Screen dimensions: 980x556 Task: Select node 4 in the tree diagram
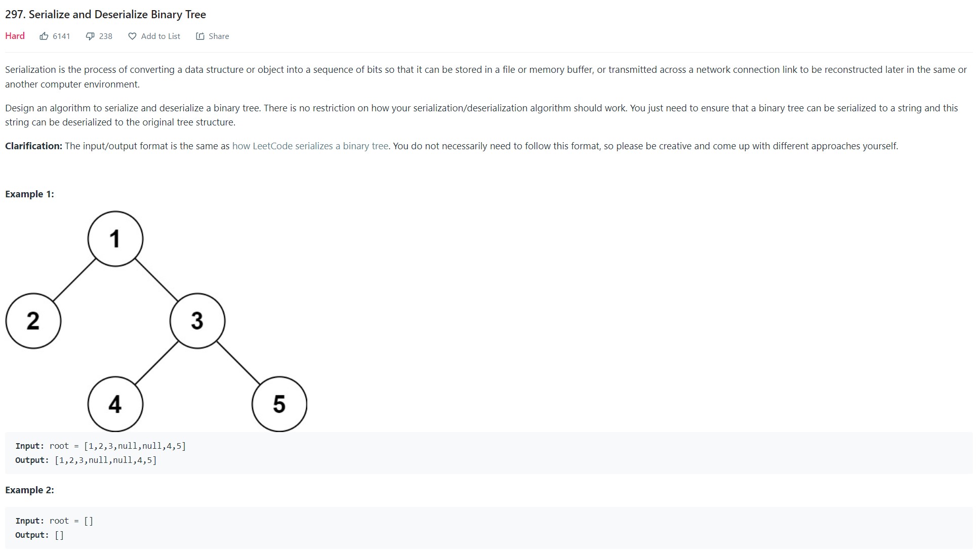(x=115, y=404)
